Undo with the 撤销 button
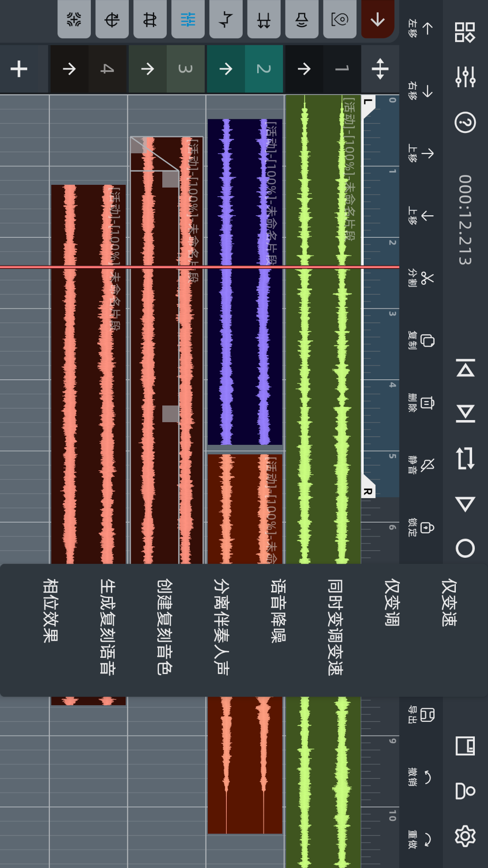Viewport: 488px width, 868px height. (x=421, y=777)
